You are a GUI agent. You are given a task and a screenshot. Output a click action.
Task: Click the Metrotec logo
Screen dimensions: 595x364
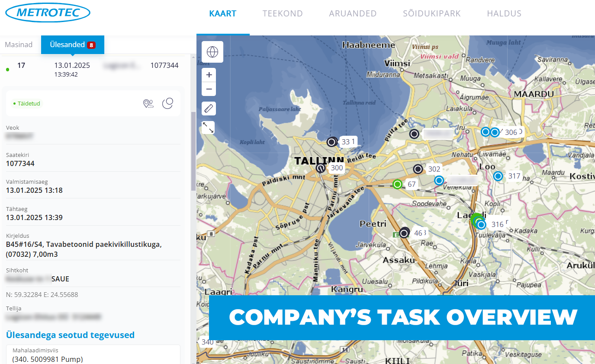pyautogui.click(x=48, y=13)
